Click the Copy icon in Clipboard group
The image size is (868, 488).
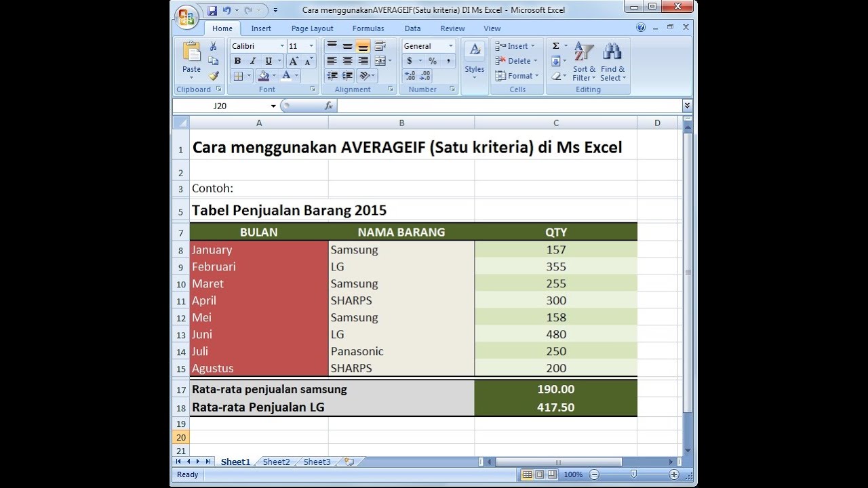pyautogui.click(x=214, y=61)
